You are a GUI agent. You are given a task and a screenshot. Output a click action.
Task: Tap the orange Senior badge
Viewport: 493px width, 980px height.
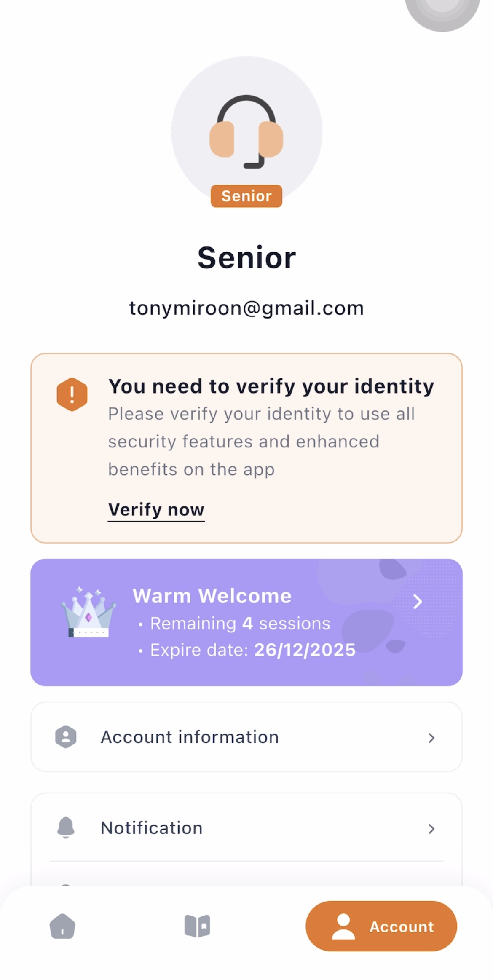(246, 196)
